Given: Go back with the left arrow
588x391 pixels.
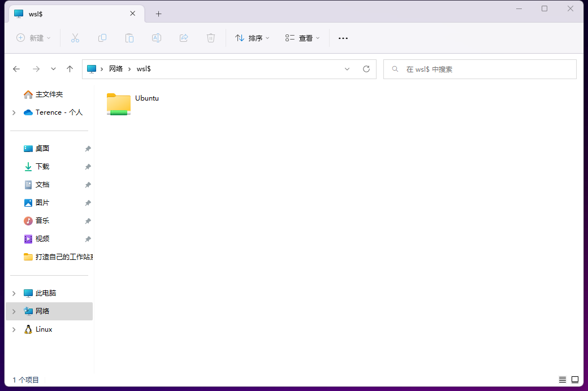Looking at the screenshot, I should pos(16,69).
